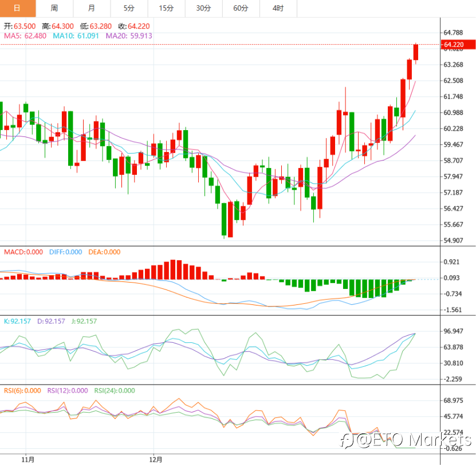Image resolution: width=476 pixels, height=466 pixels.
Task: Open the 5分 timeframe tab
Action: click(x=129, y=8)
